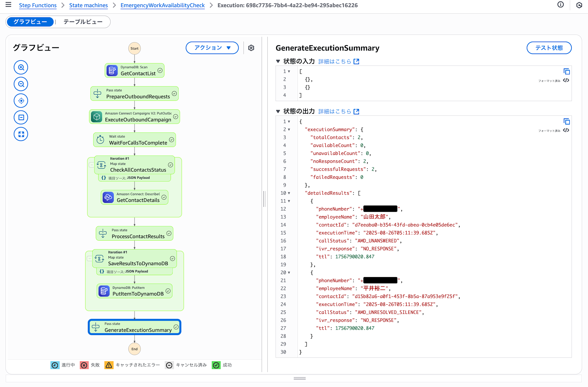588x387 pixels.
Task: Click the "noResponseCount": 2 output line
Action: pos(339,161)
